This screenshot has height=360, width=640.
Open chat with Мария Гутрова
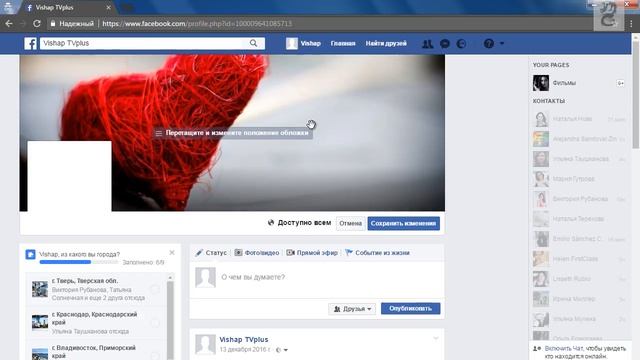coord(579,179)
